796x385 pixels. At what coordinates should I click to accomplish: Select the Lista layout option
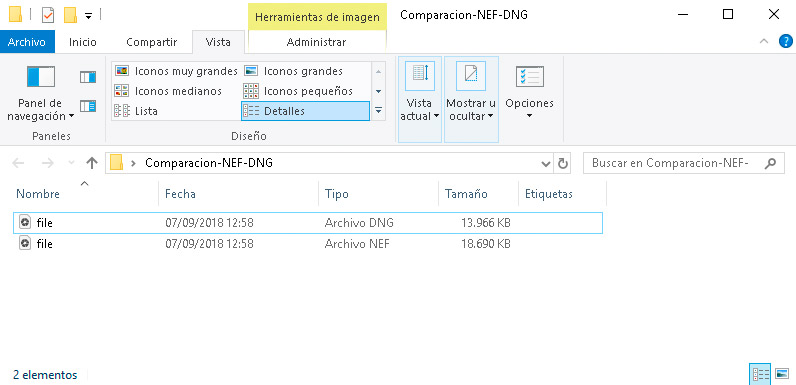136,111
